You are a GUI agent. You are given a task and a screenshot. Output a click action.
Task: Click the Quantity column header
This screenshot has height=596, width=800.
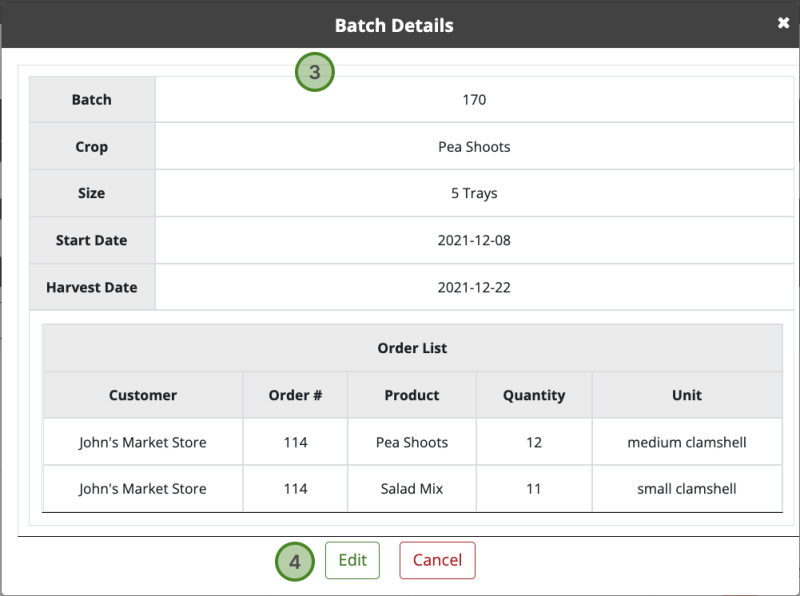(x=533, y=395)
